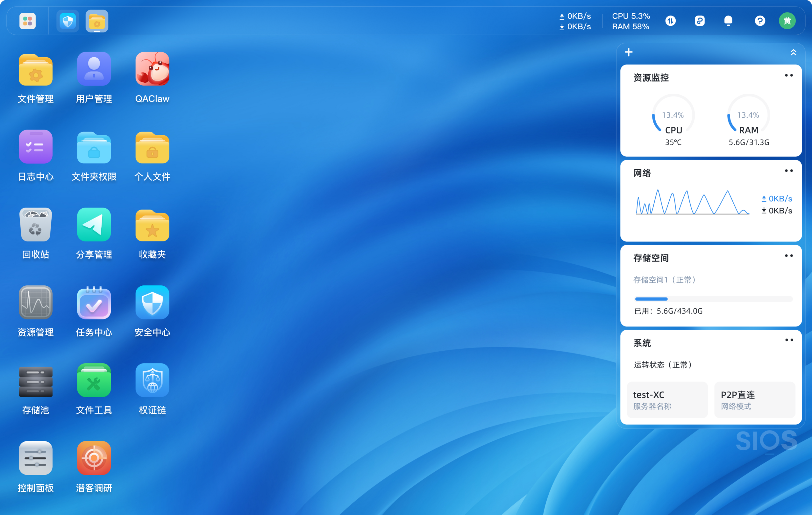Launch 分享管理 app

[x=94, y=225]
